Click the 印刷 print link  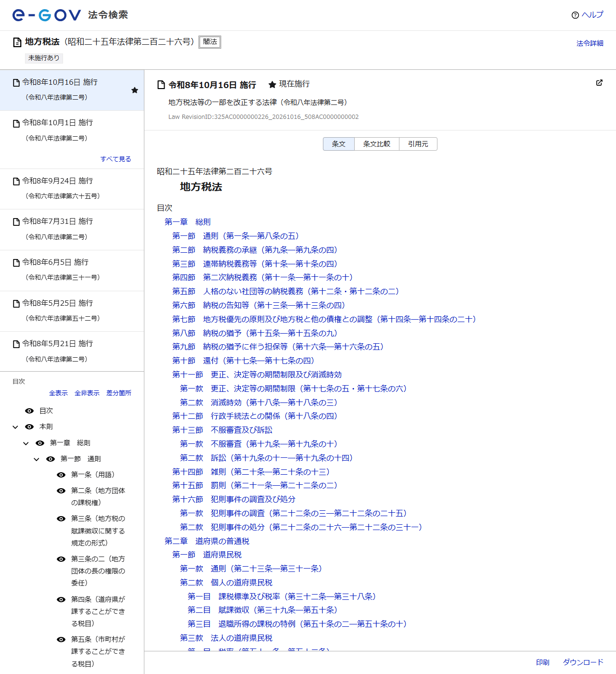click(543, 662)
